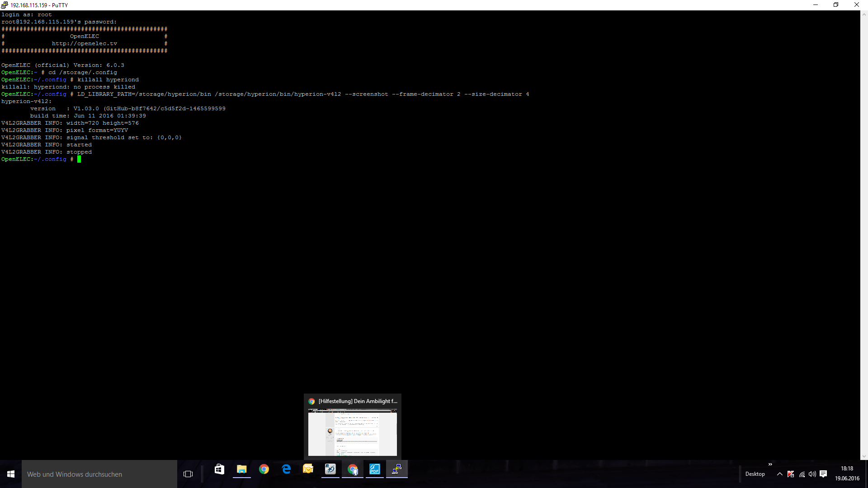Click the 'version : V1.03.0' line
868x488 pixels.
pyautogui.click(x=128, y=109)
